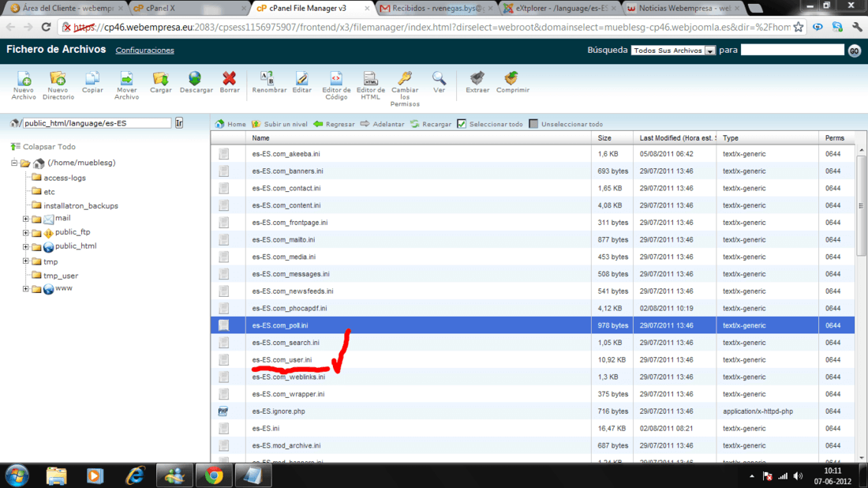The width and height of the screenshot is (868, 488).
Task: Select file es-ES.ini
Action: (x=266, y=428)
